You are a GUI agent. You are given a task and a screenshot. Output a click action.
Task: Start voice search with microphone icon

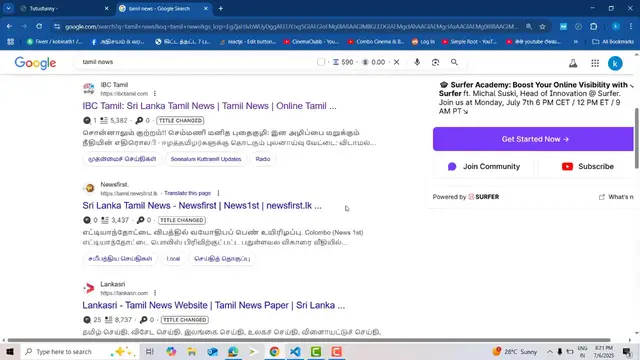click(417, 62)
